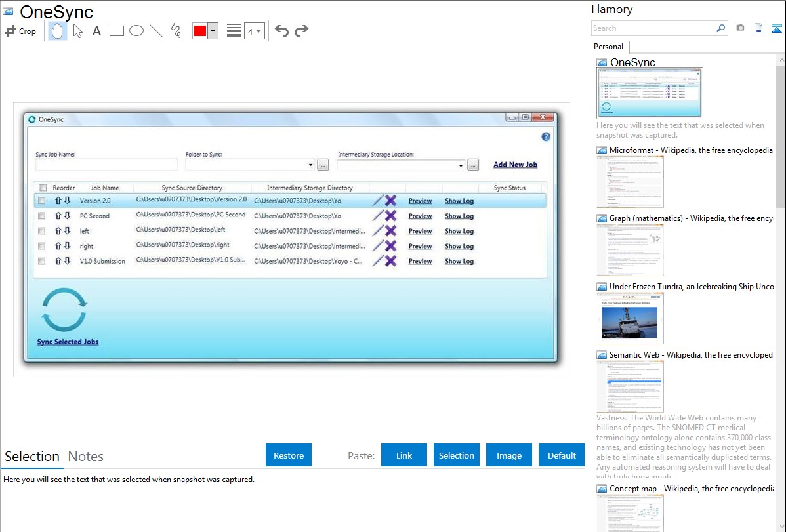Show Log for PC Second job
The image size is (786, 532).
pyautogui.click(x=459, y=216)
